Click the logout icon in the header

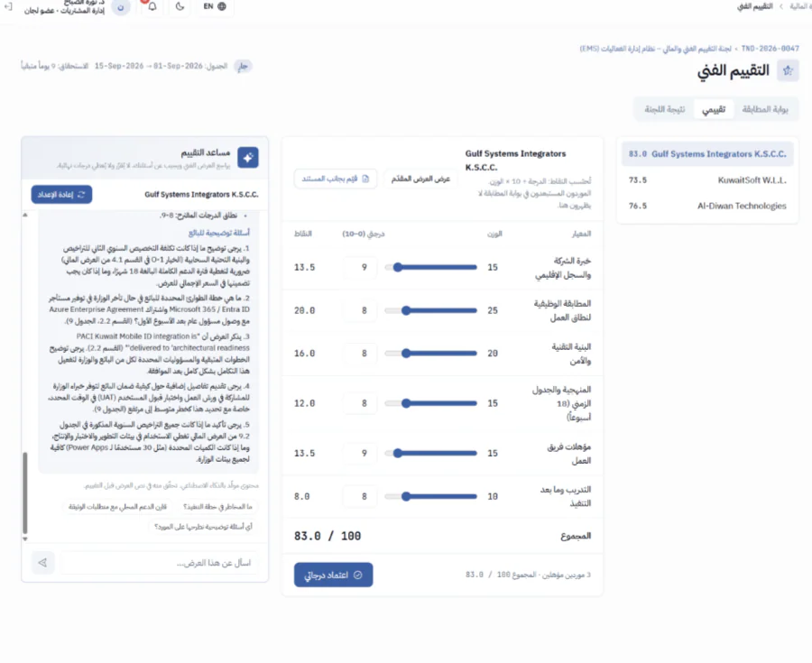8,6
